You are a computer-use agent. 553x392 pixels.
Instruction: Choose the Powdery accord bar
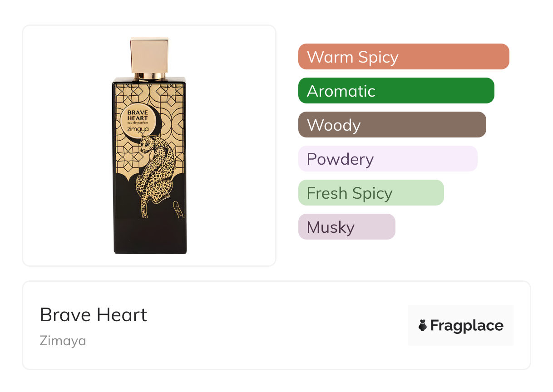coord(387,159)
